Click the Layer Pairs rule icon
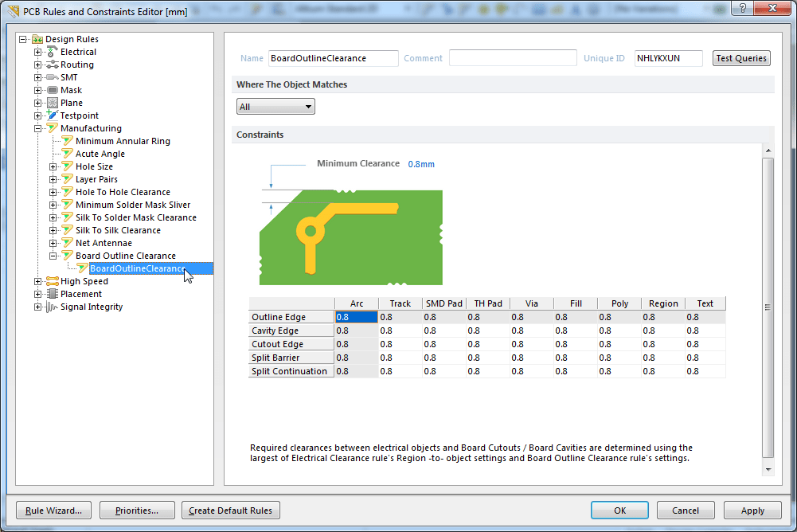 [67, 178]
